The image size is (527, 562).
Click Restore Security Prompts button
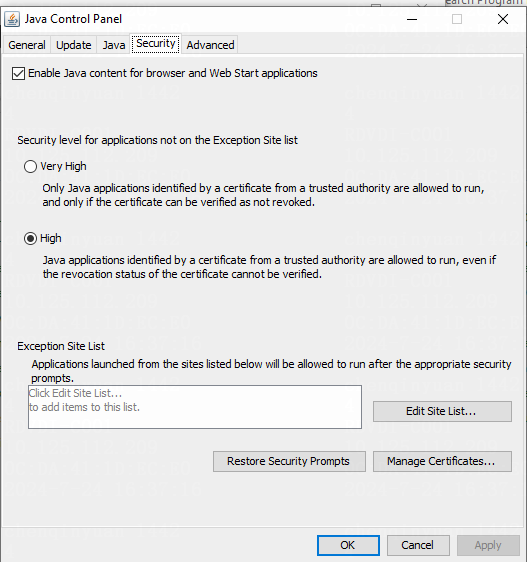pos(289,461)
